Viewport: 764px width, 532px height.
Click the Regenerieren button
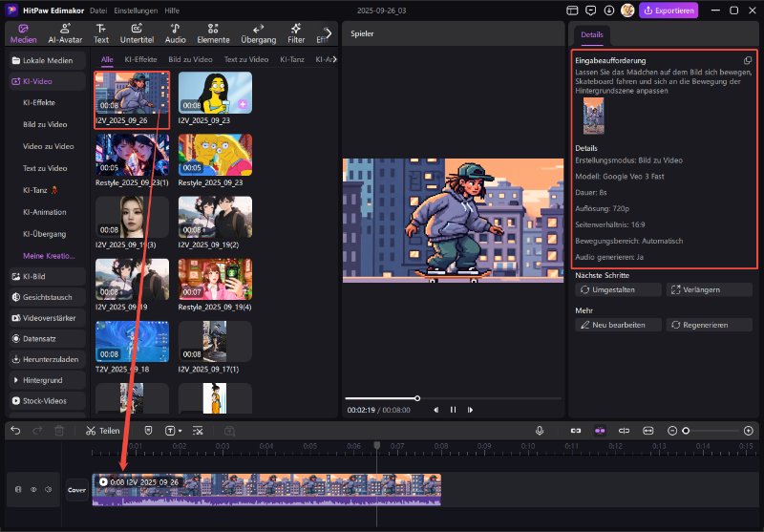[x=709, y=325]
